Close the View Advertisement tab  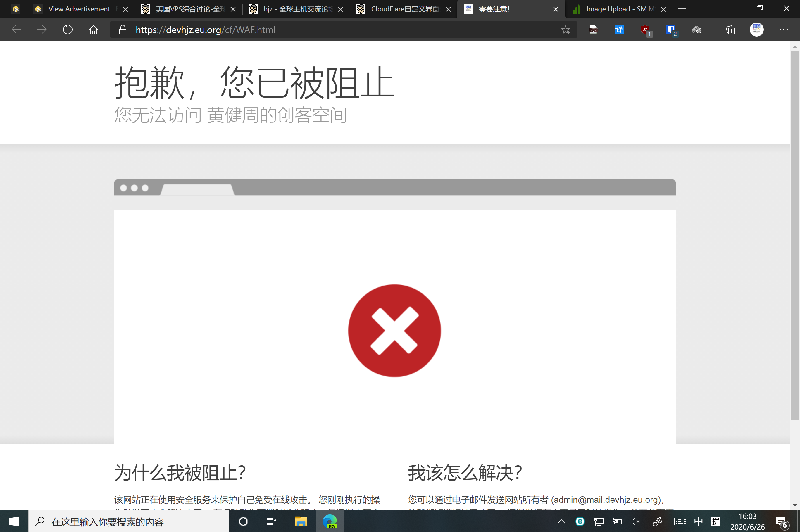[x=125, y=9]
